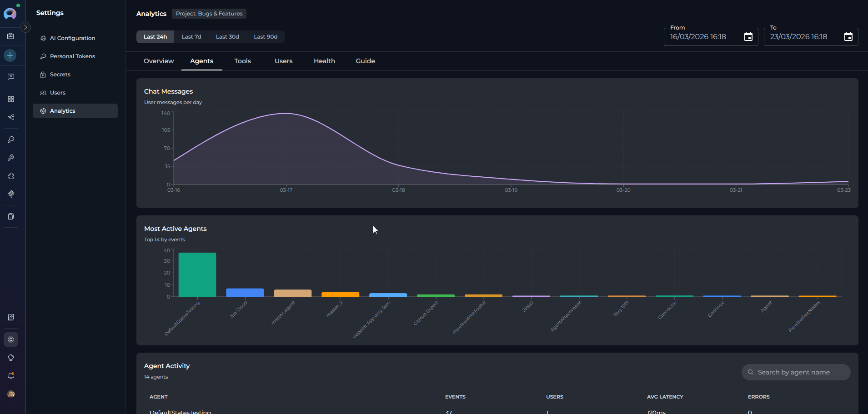Viewport: 868px width, 414px height.
Task: Open the To date calendar picker
Action: coord(848,37)
